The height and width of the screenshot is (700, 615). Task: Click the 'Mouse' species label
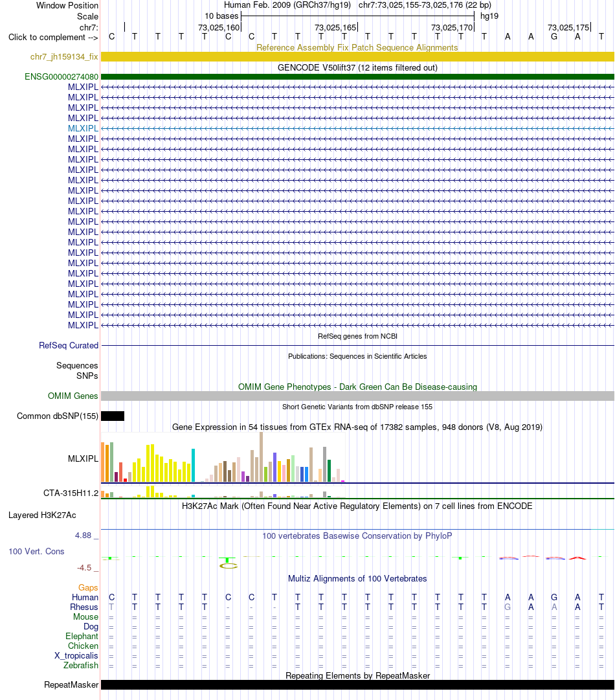(85, 617)
